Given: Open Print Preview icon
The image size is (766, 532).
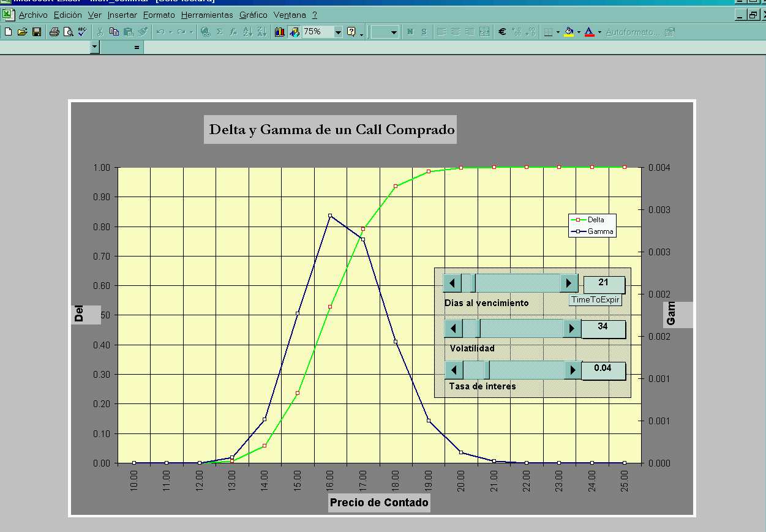Looking at the screenshot, I should [x=68, y=32].
